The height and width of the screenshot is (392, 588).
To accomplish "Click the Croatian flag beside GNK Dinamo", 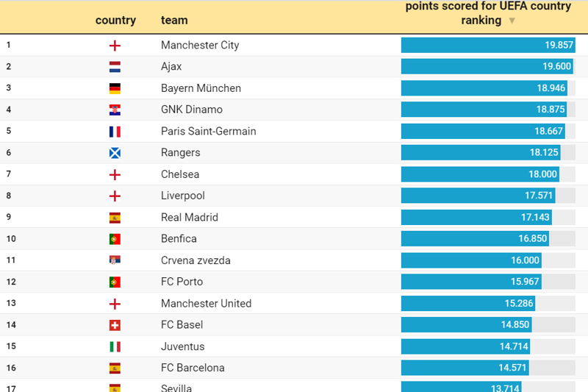I will pyautogui.click(x=115, y=110).
